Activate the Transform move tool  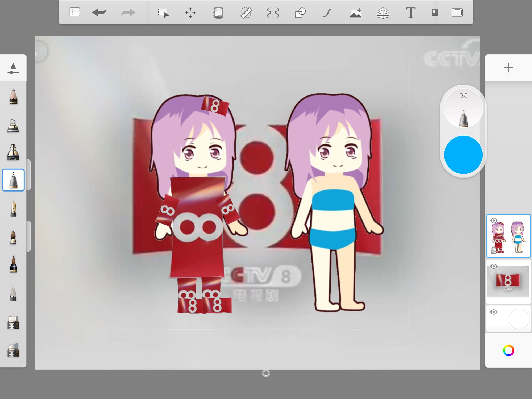pyautogui.click(x=190, y=13)
